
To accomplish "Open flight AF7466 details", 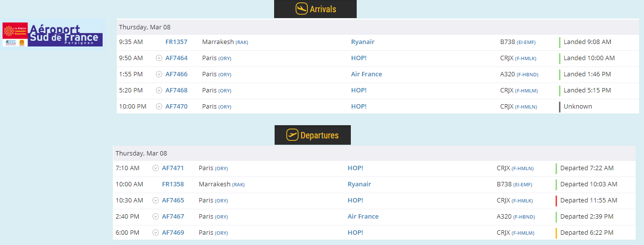I will [176, 74].
